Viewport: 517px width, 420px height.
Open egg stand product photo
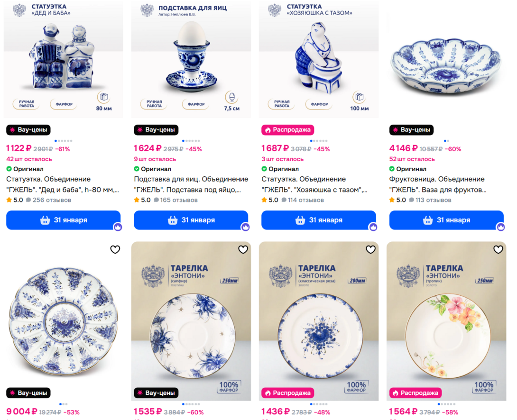point(191,59)
